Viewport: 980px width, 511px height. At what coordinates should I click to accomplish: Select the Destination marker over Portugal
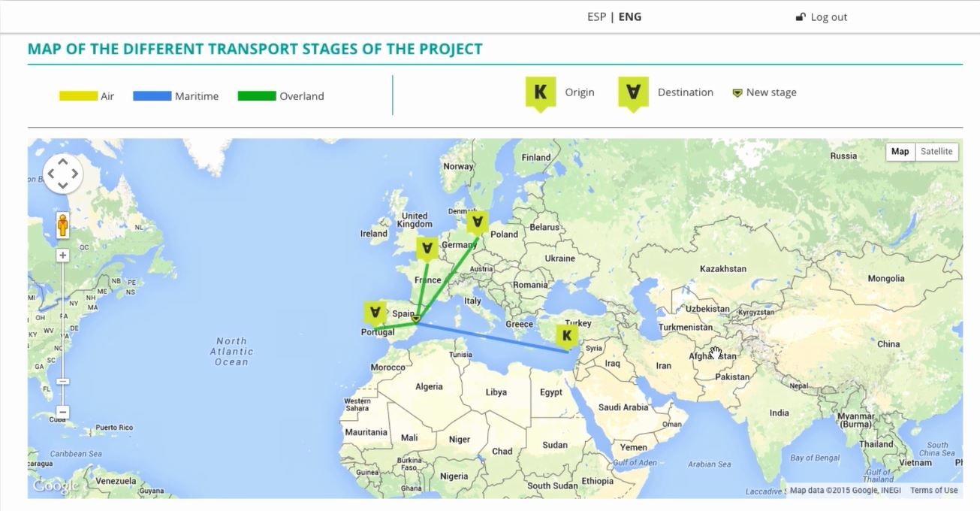click(375, 313)
